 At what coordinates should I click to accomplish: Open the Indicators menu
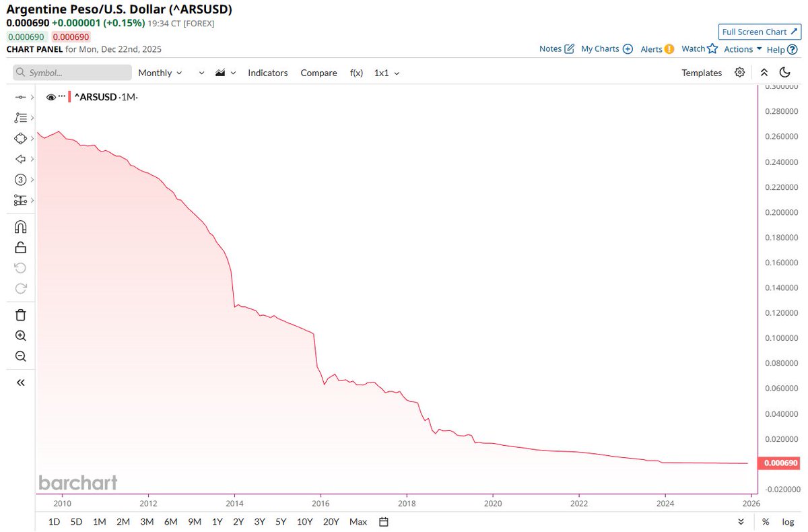tap(267, 73)
